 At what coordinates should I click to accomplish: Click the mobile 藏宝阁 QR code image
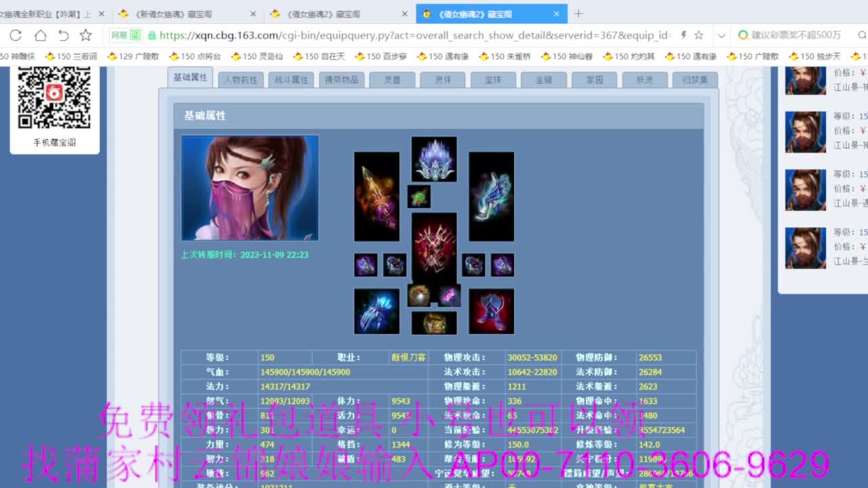tap(54, 98)
